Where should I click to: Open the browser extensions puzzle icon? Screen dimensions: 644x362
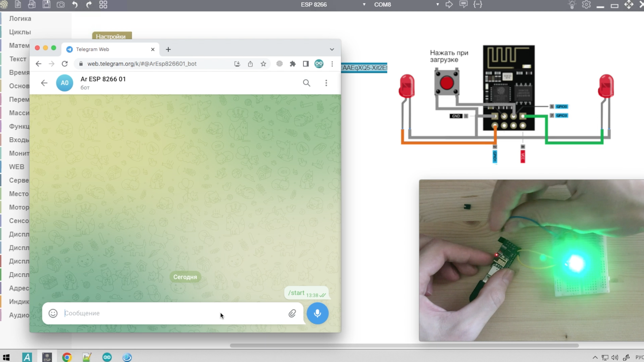(293, 64)
